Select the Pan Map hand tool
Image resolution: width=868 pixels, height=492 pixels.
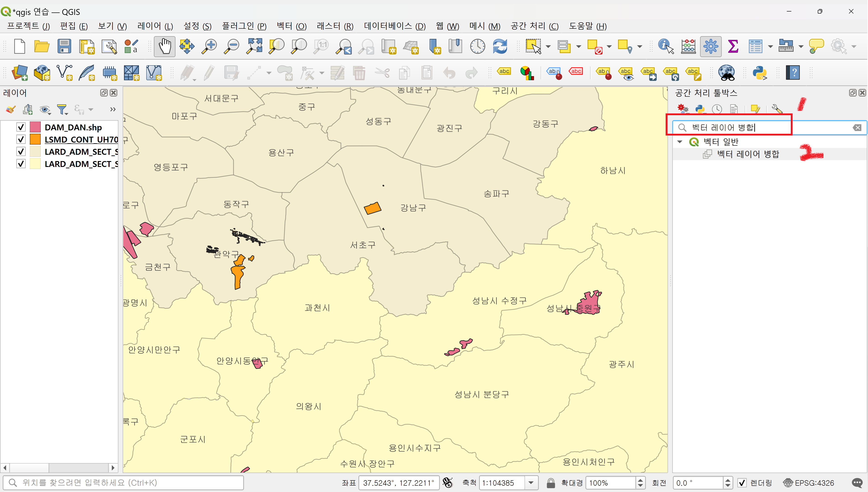(165, 46)
